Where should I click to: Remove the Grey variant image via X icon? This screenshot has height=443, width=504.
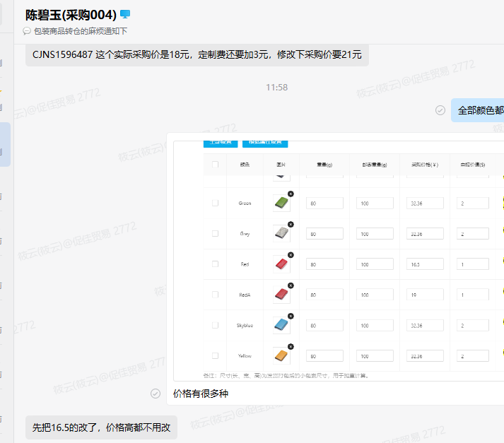coord(291,224)
